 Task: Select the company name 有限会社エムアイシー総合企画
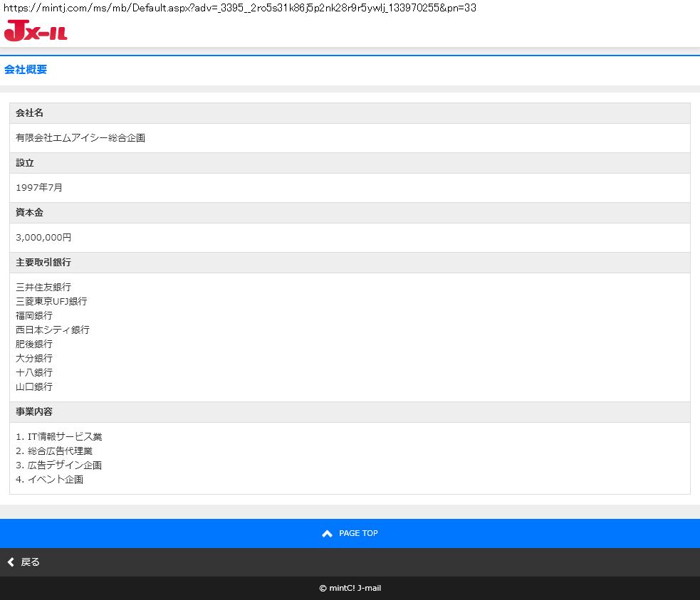pos(80,138)
